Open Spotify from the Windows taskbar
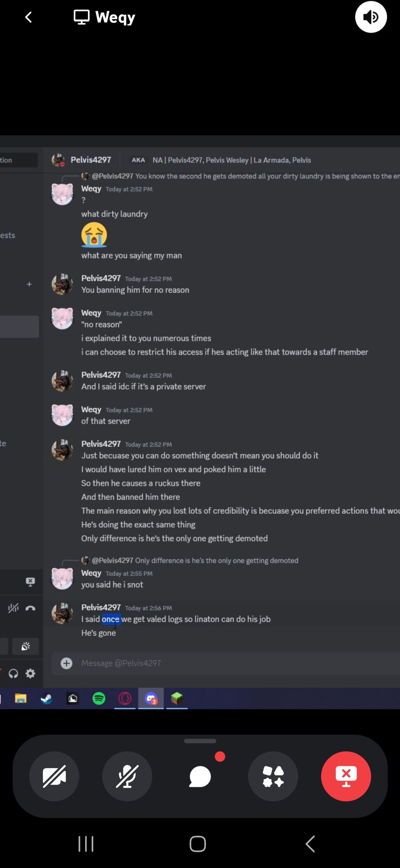This screenshot has height=868, width=400. 99,698
